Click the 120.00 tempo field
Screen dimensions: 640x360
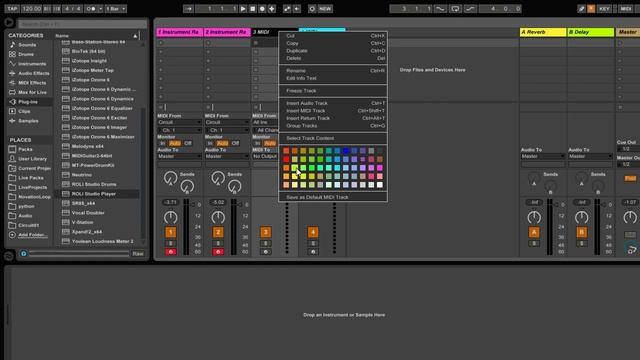31,9
